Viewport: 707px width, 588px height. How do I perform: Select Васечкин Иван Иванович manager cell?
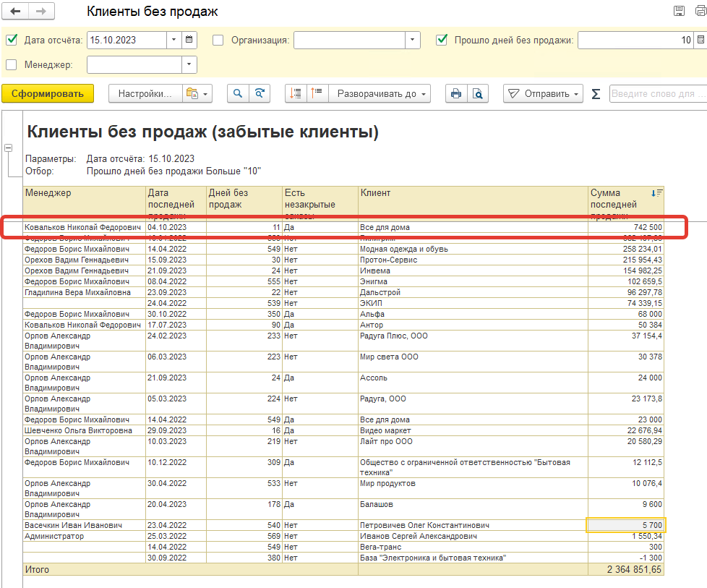click(85, 525)
